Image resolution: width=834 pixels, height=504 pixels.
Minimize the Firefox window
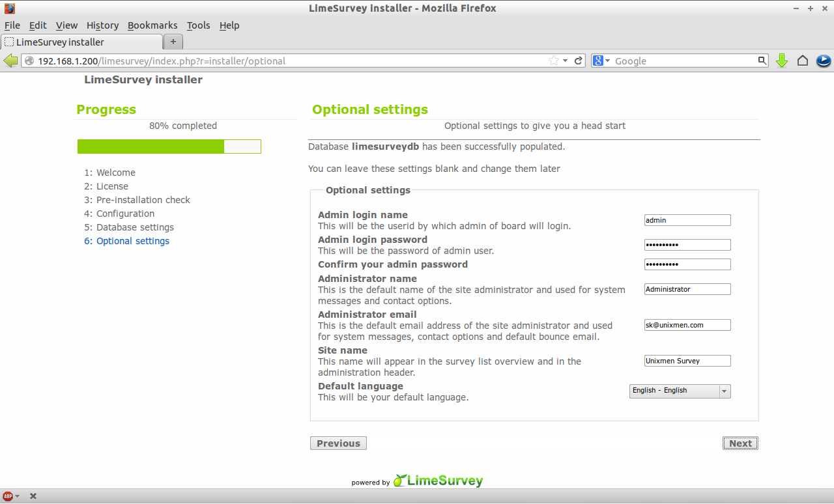pyautogui.click(x=797, y=8)
